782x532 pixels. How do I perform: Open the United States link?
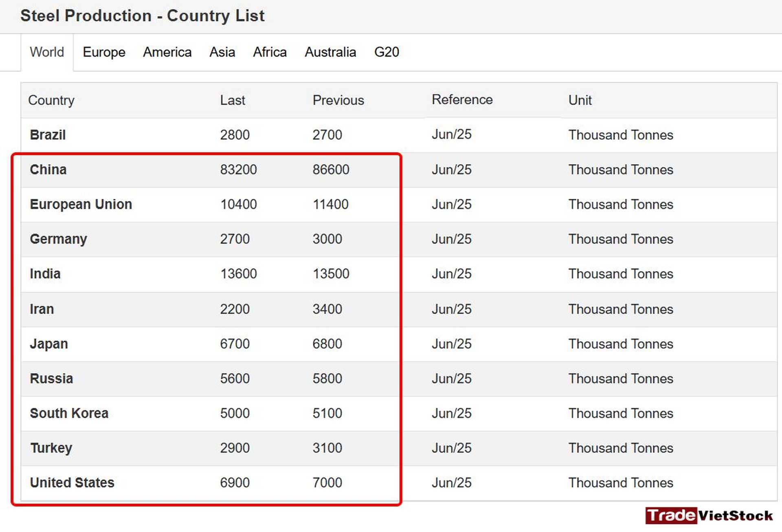click(72, 483)
